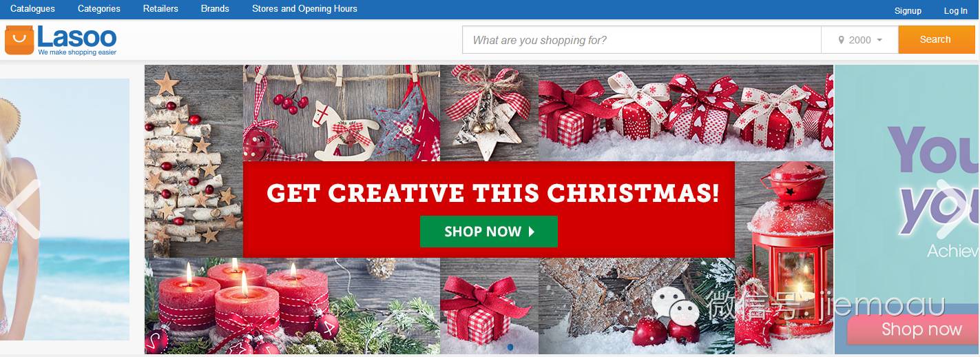Select the blue carousel indicator dot
This screenshot has width=980, height=357.
coord(510,347)
